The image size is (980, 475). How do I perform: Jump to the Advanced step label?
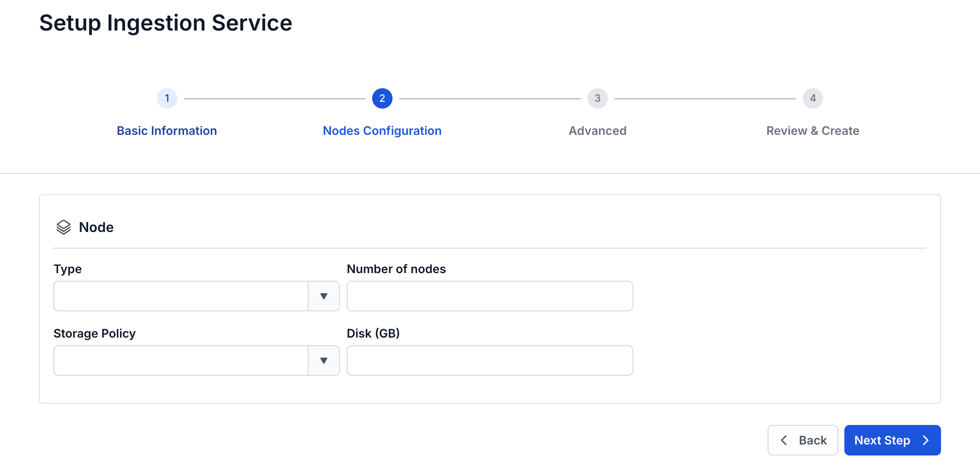(x=598, y=131)
